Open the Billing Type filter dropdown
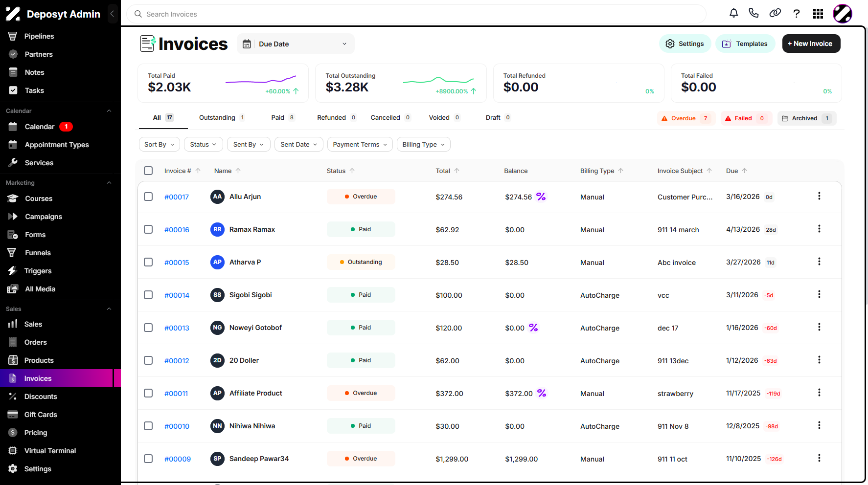This screenshot has height=485, width=868. pyautogui.click(x=423, y=144)
